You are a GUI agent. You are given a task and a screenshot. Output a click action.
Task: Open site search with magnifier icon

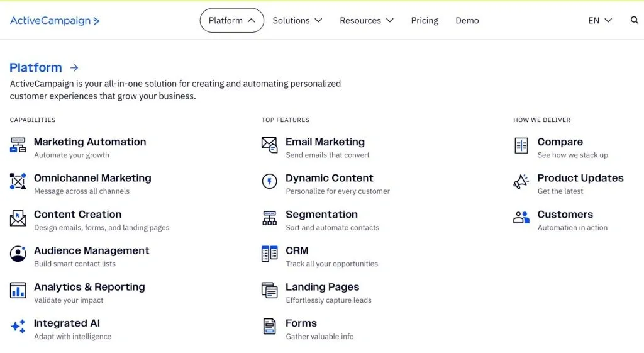635,20
